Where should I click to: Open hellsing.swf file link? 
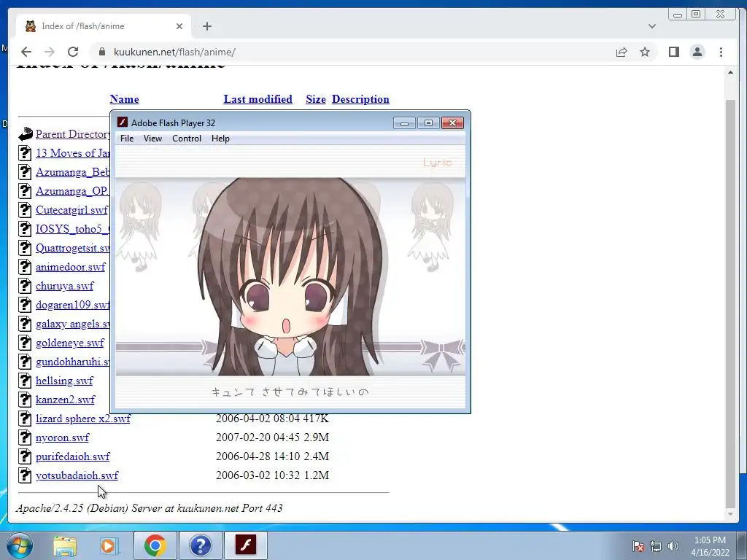(x=64, y=381)
